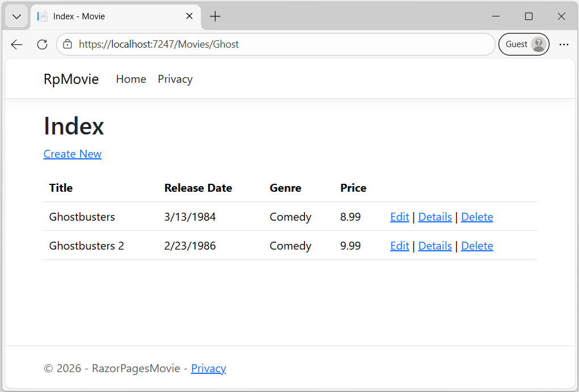Select the Index - Movie tab

coord(116,16)
